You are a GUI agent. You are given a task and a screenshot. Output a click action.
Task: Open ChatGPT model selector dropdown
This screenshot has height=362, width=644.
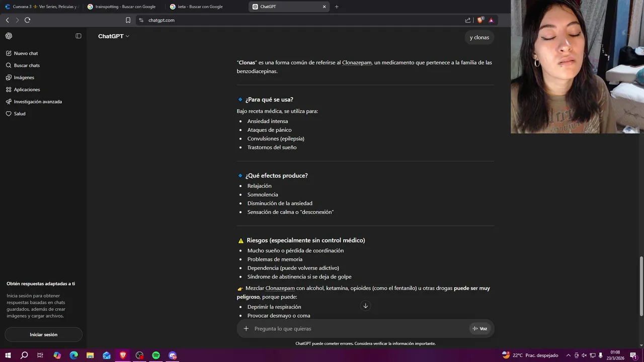[x=114, y=36]
